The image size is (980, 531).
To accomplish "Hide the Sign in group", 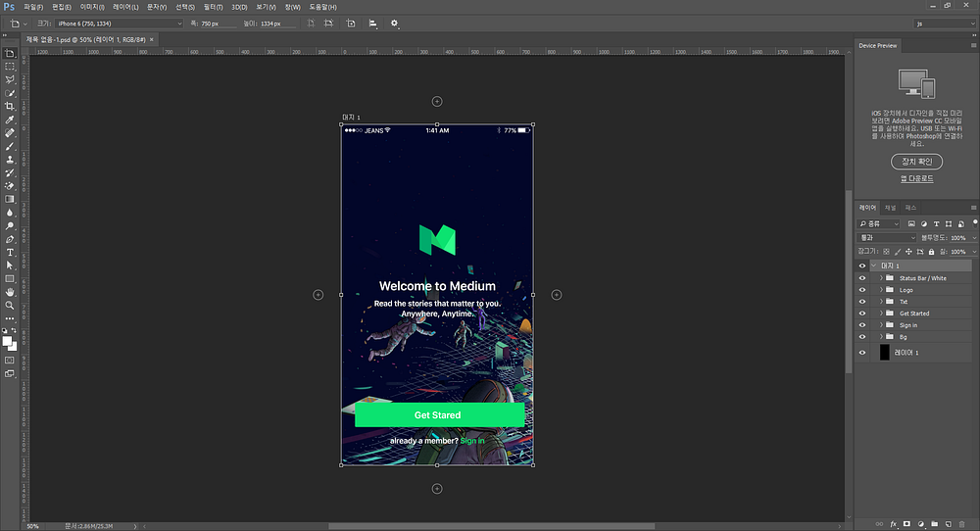I will (861, 325).
